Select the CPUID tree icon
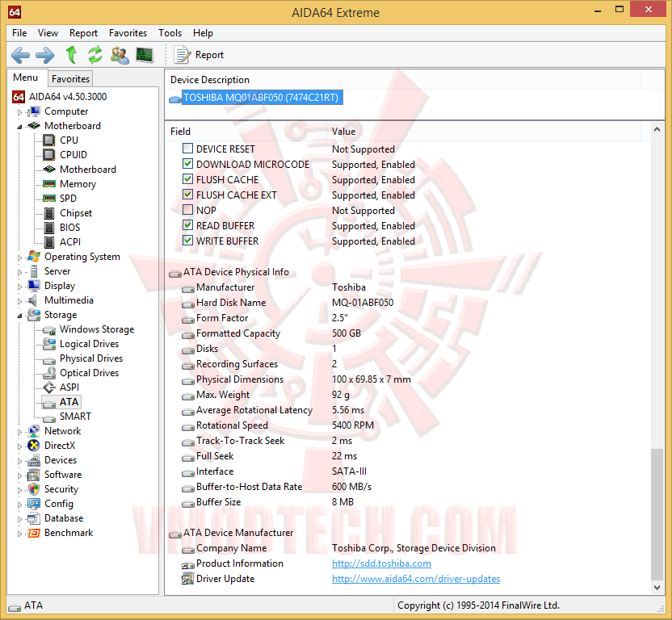Viewport: 672px width, 620px height. tap(49, 155)
